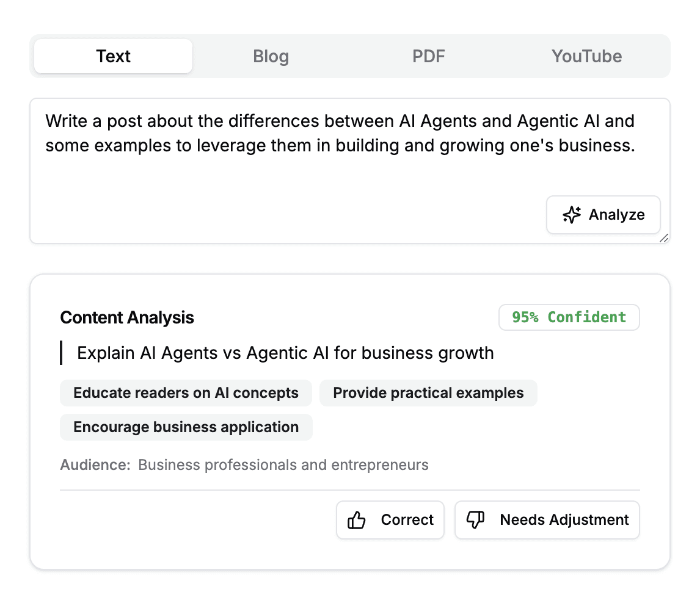This screenshot has width=700, height=592.
Task: Click the Audience description text
Action: [283, 465]
